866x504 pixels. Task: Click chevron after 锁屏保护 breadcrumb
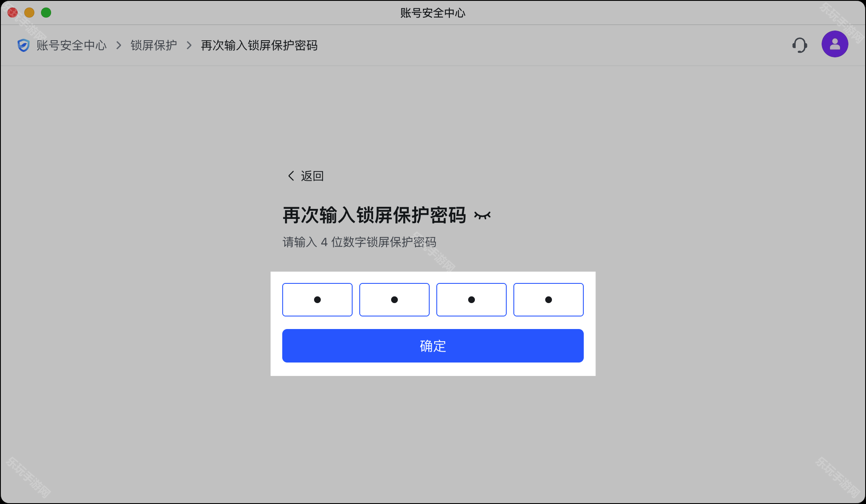point(189,45)
